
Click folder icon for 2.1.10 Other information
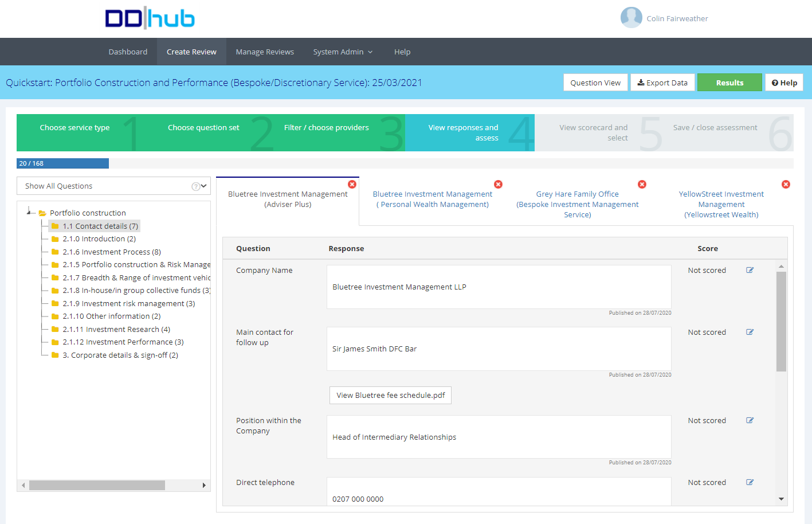(55, 316)
